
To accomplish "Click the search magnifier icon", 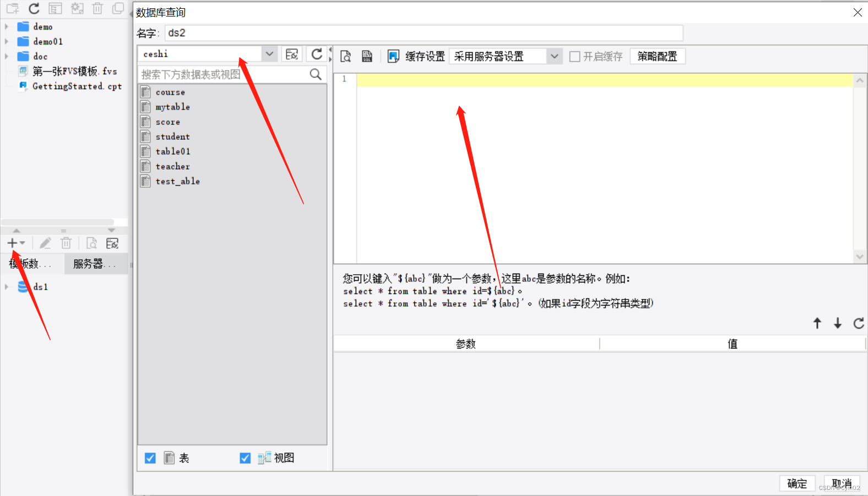I will click(316, 74).
